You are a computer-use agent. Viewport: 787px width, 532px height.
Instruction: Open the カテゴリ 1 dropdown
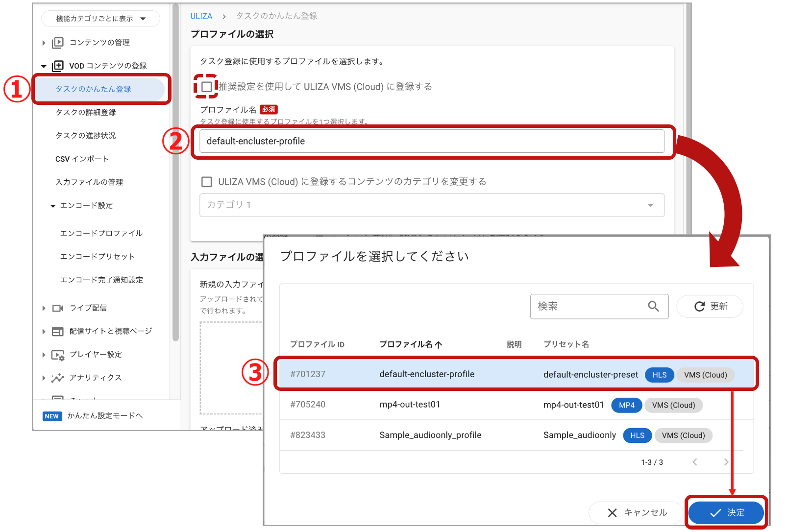pos(431,205)
